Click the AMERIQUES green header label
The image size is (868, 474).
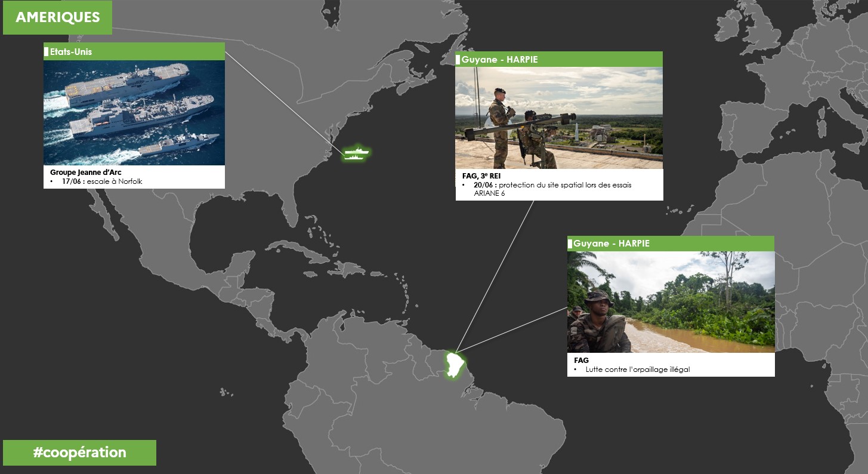pyautogui.click(x=57, y=17)
